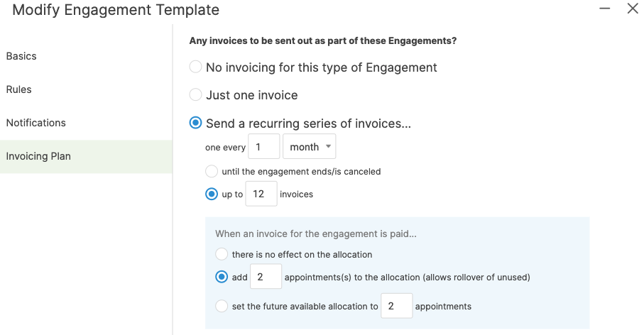Switch to the Rules section
Image resolution: width=644 pixels, height=335 pixels.
click(x=19, y=89)
